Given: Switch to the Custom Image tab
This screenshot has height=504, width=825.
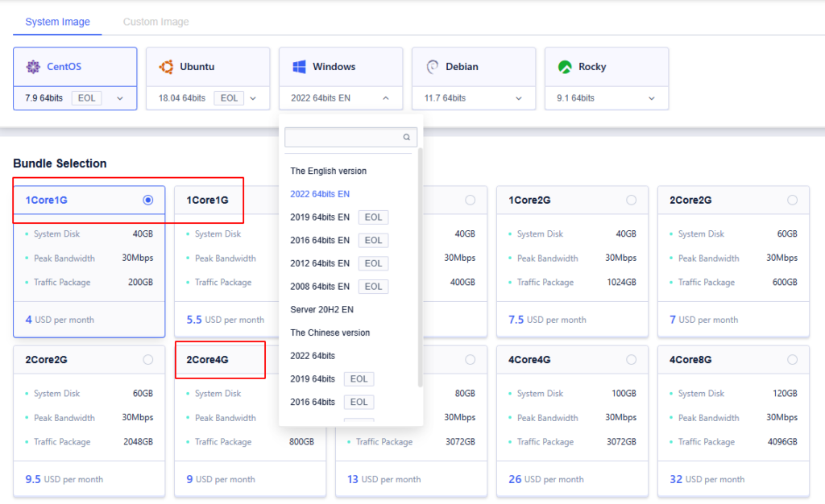Looking at the screenshot, I should click(x=155, y=22).
